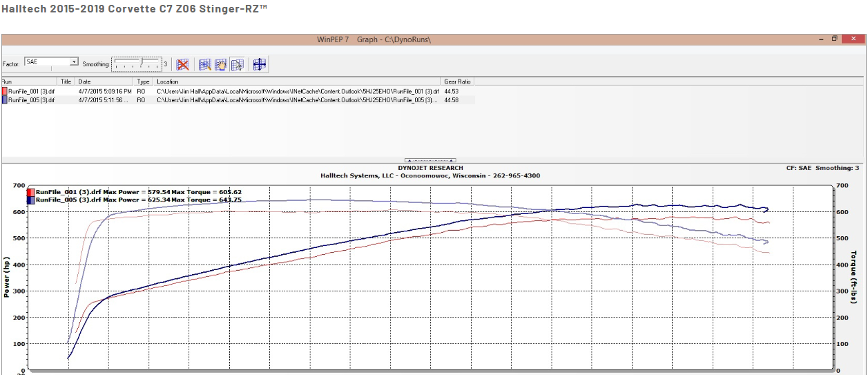Click the blue crosshair grid icon
The width and height of the screenshot is (868, 375).
pos(260,64)
